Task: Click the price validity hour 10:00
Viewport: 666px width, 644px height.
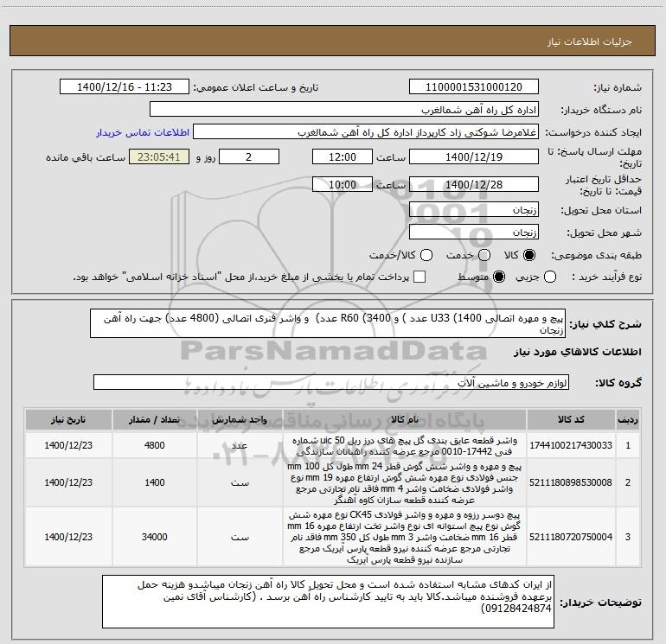Action: (343, 185)
